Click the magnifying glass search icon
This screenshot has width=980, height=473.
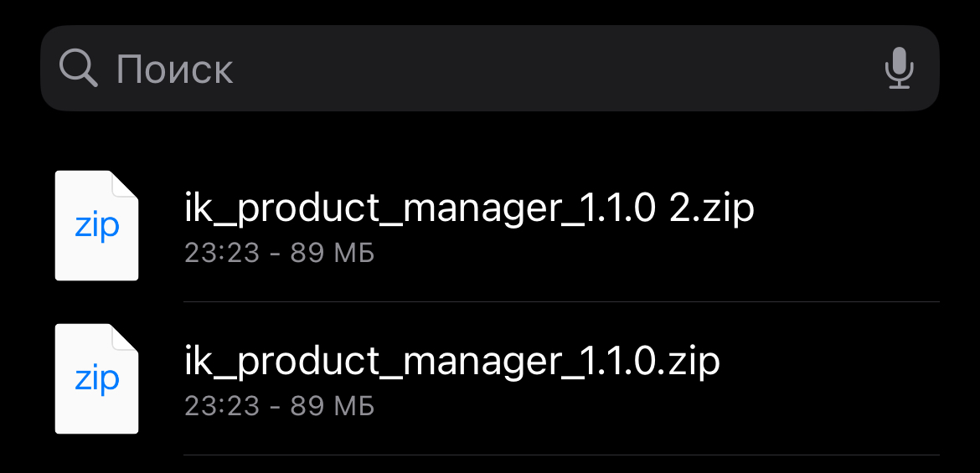tap(79, 68)
